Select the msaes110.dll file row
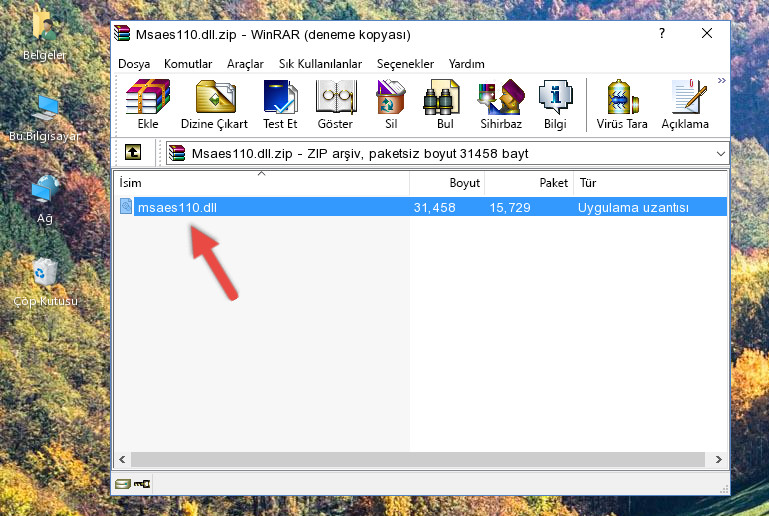Image resolution: width=769 pixels, height=516 pixels. tap(421, 207)
